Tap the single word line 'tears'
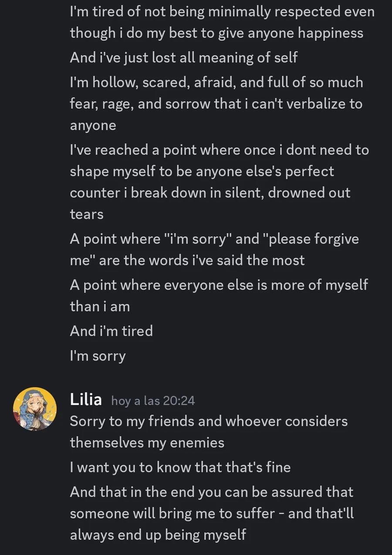This screenshot has height=555, width=392. (87, 214)
